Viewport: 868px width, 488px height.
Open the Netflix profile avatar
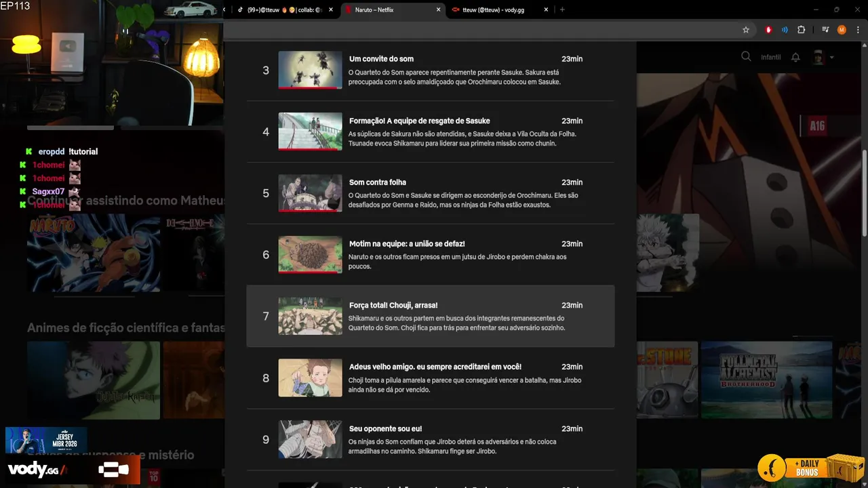pyautogui.click(x=818, y=57)
